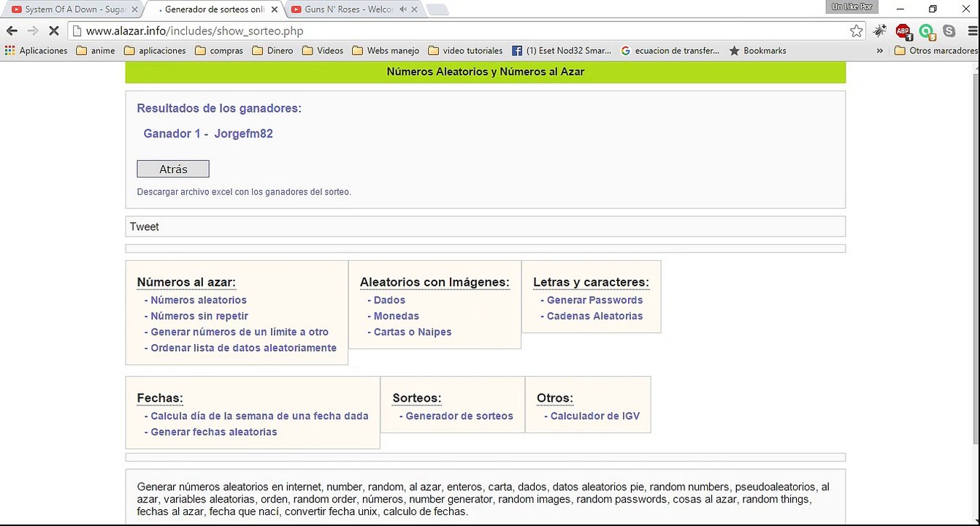Click the Tweet link

pyautogui.click(x=144, y=226)
